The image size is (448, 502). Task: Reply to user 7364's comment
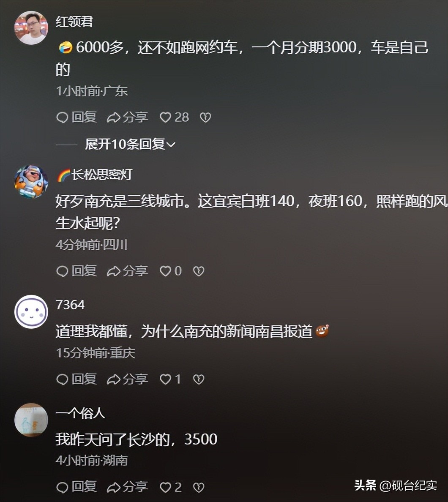[76, 379]
